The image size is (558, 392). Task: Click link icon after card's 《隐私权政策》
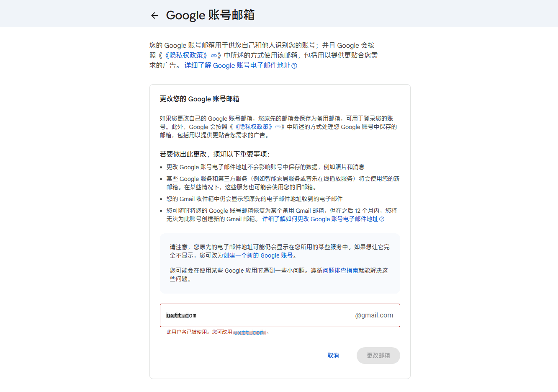pos(278,127)
